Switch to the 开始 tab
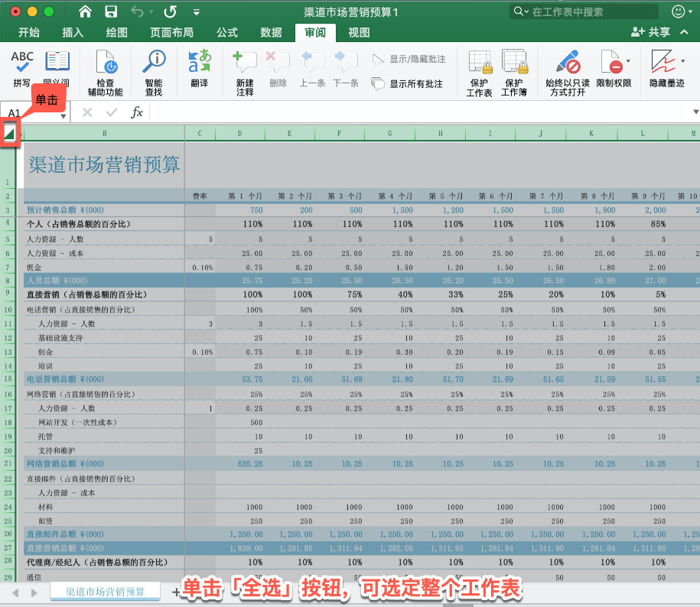The width and height of the screenshot is (700, 607). pyautogui.click(x=28, y=33)
